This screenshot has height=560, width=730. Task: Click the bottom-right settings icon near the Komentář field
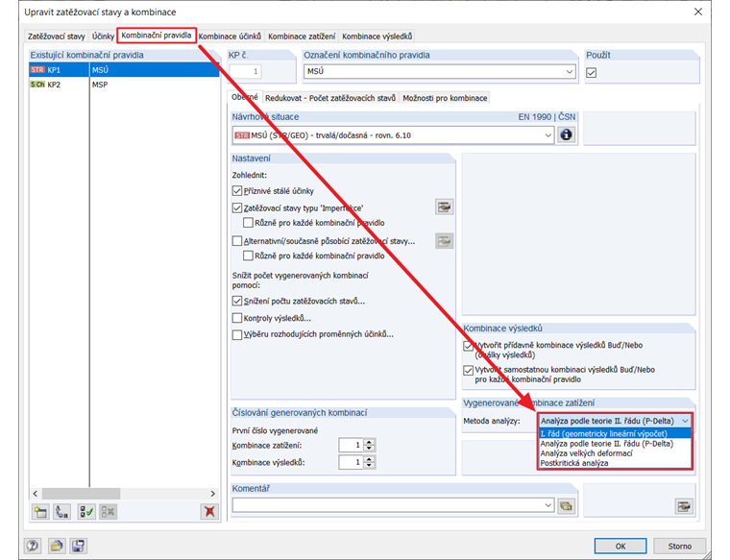684,506
